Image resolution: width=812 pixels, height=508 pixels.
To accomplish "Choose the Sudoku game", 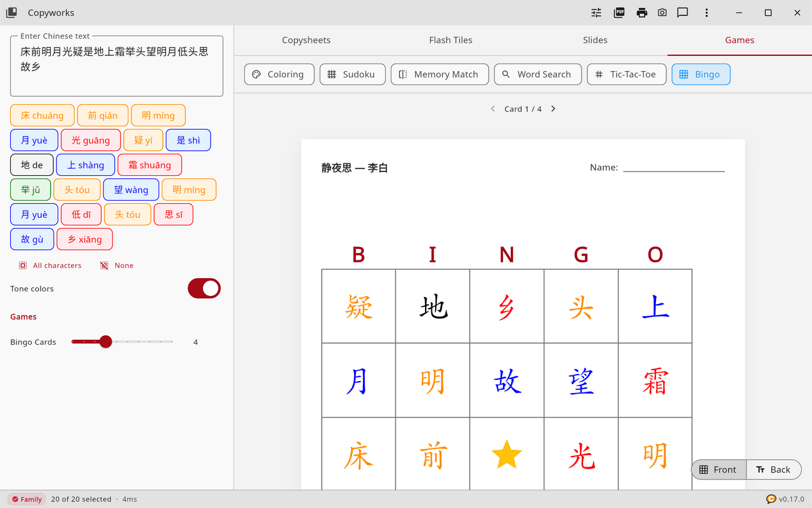I will [x=352, y=74].
